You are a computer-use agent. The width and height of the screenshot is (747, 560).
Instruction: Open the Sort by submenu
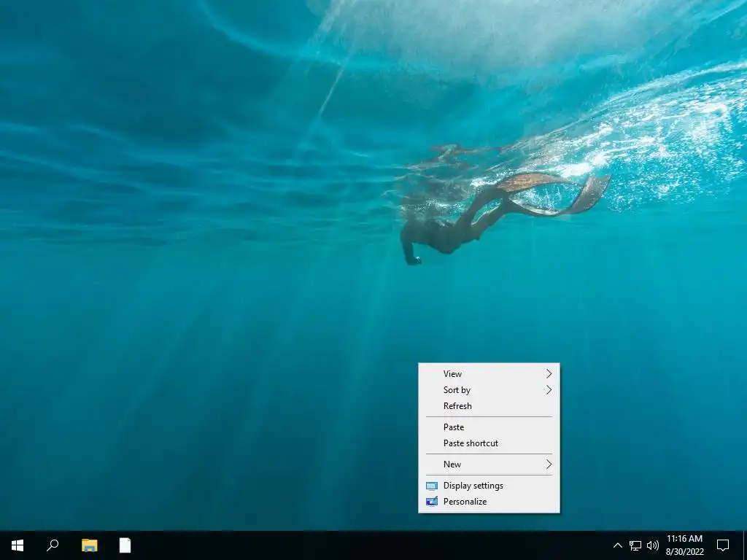489,390
